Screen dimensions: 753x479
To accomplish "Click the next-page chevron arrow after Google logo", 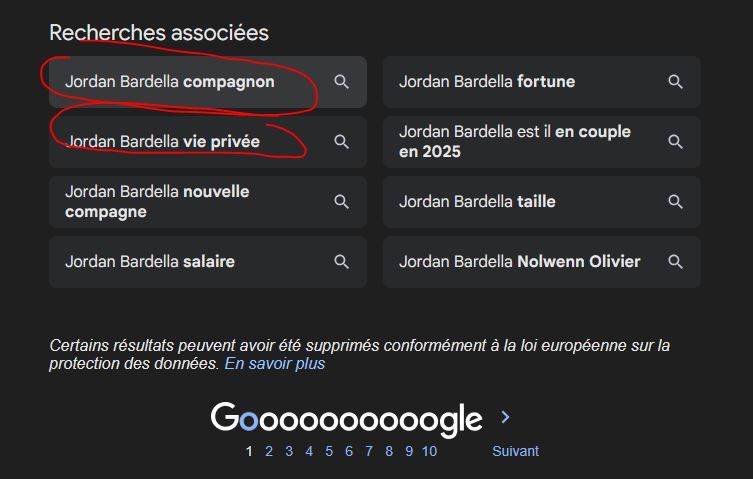I will pos(505,417).
